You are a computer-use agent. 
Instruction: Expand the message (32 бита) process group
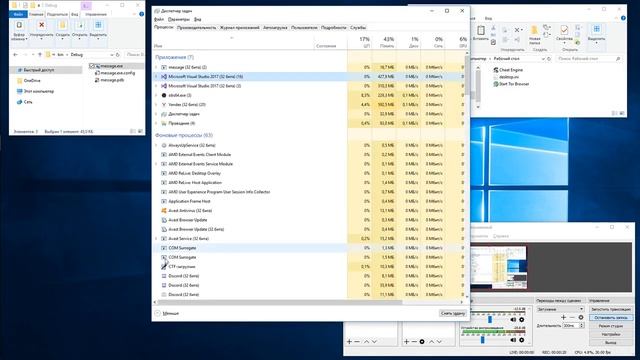(156, 67)
